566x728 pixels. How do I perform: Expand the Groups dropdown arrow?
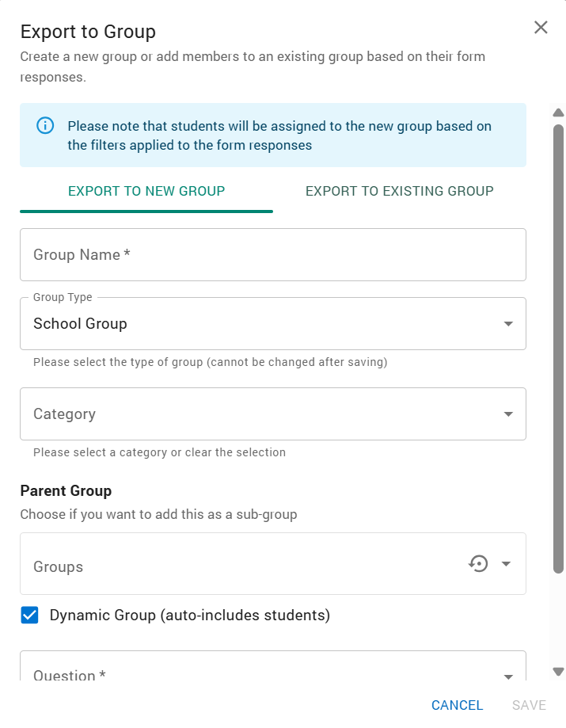tap(507, 564)
